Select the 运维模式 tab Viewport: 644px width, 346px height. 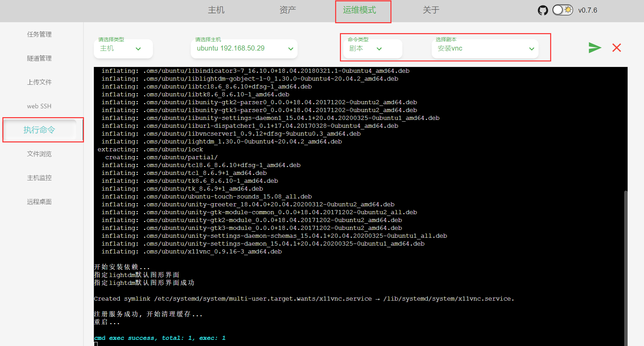[x=359, y=10]
